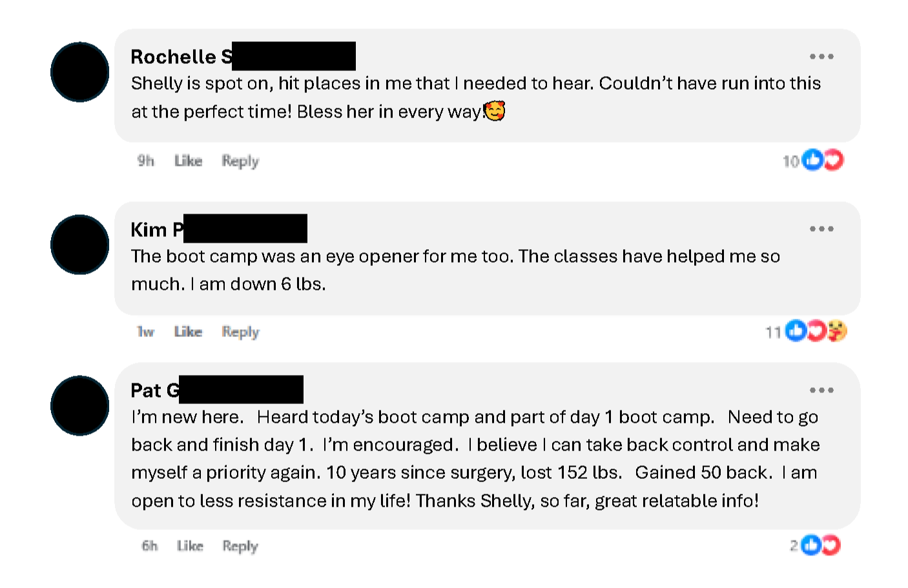Screen dimensions: 908x588
Task: Reply to Pat's comment
Action: coord(240,546)
